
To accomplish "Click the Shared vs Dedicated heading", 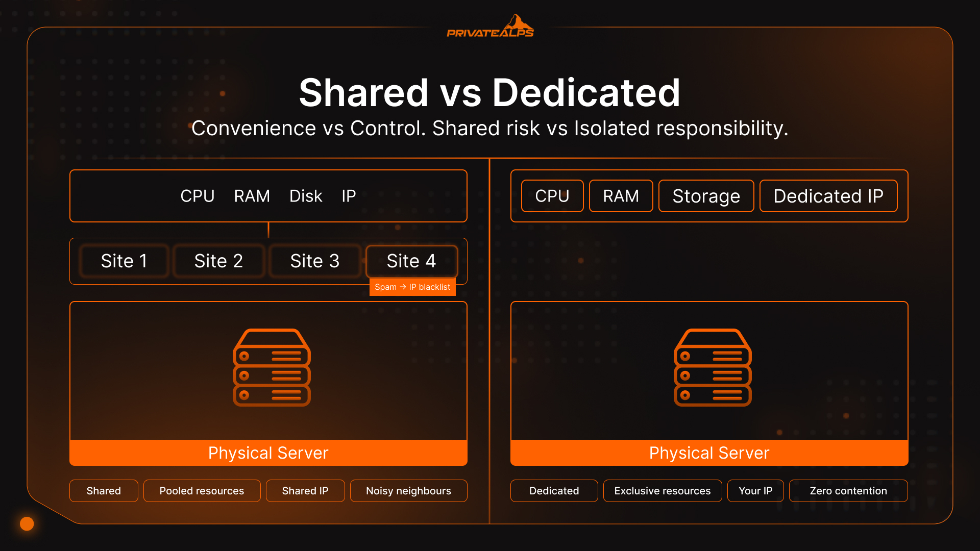I will [x=489, y=93].
